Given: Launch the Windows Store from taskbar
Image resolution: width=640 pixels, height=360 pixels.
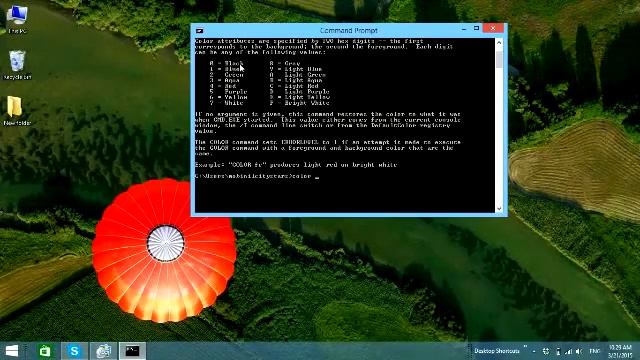Looking at the screenshot, I should point(45,351).
